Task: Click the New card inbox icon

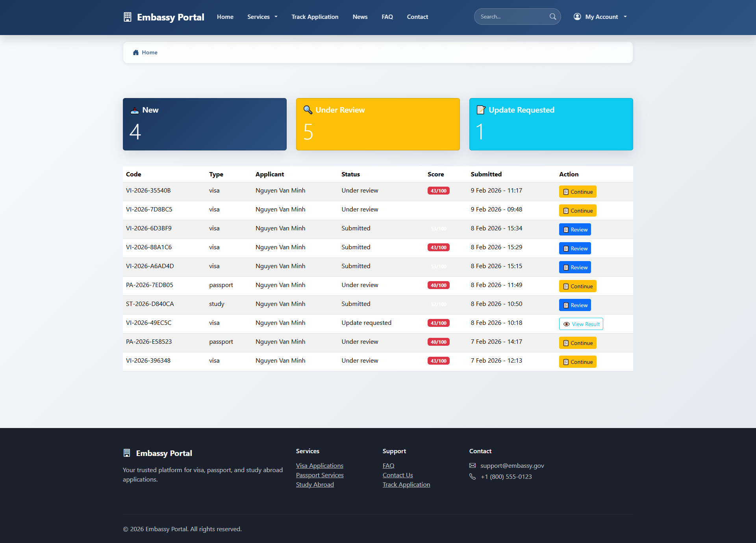Action: click(135, 110)
